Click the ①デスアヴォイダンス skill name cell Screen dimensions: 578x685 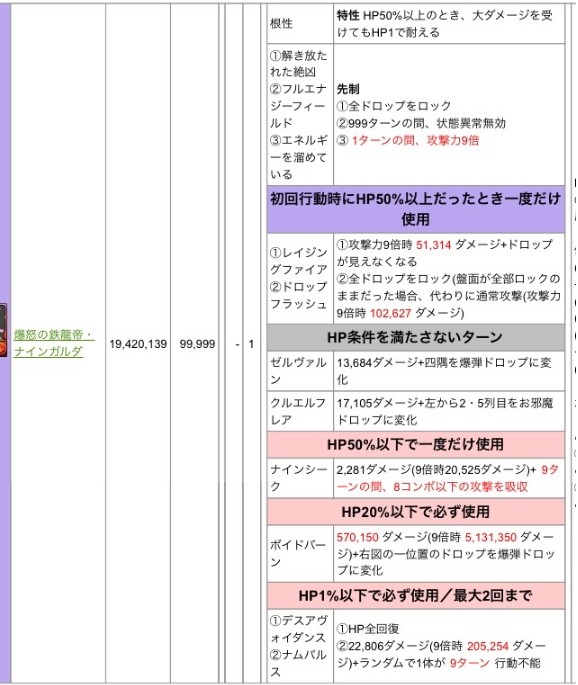[x=300, y=646]
